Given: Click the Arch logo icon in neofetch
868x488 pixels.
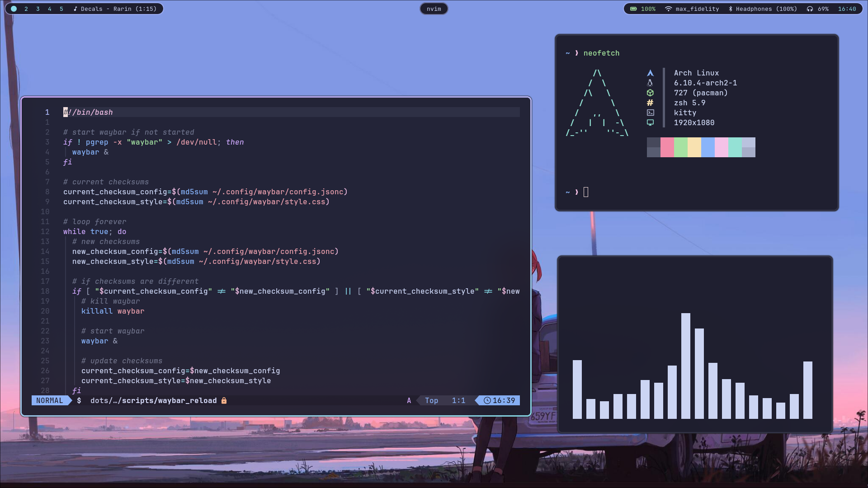Looking at the screenshot, I should [x=650, y=73].
